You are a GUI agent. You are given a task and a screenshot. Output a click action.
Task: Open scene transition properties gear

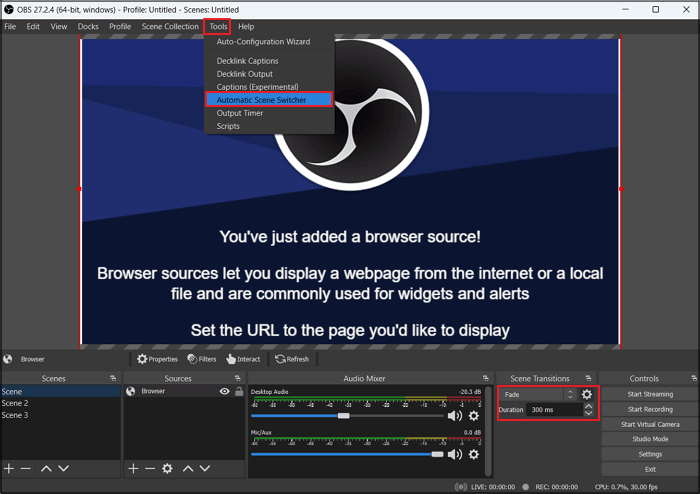tap(587, 394)
